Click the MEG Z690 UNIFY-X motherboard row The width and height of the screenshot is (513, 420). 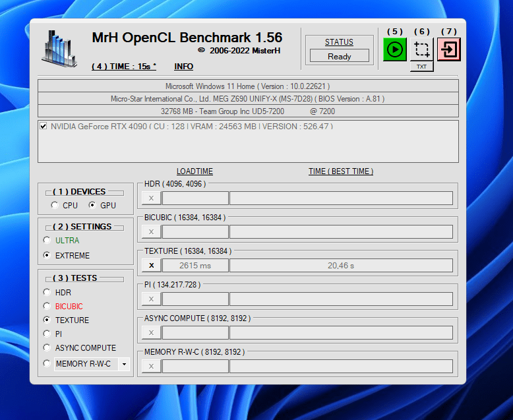pyautogui.click(x=248, y=99)
